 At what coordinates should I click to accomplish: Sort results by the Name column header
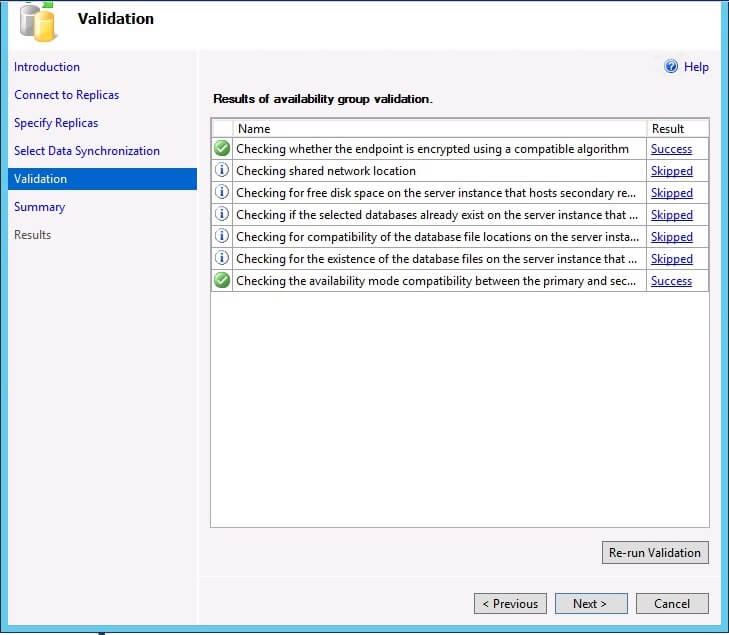pyautogui.click(x=440, y=128)
